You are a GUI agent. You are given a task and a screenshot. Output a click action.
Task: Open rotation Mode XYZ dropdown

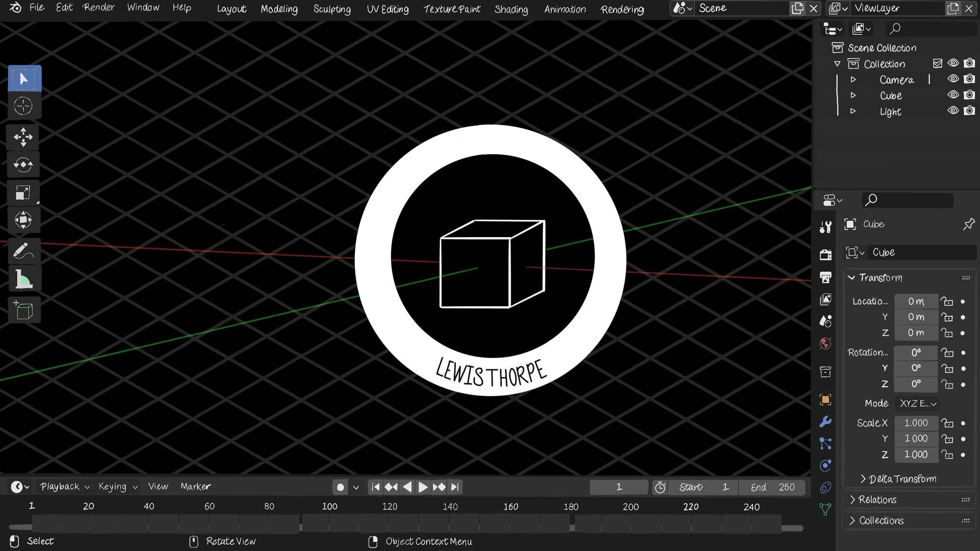pyautogui.click(x=917, y=403)
